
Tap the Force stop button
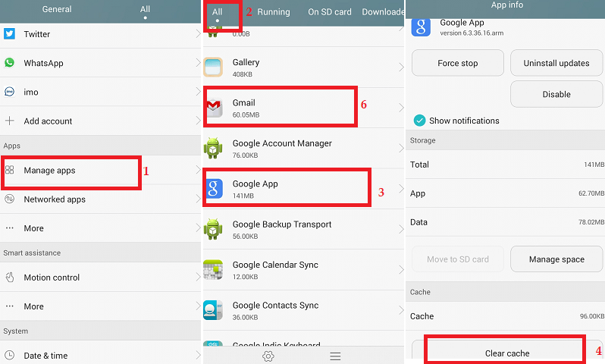(458, 63)
